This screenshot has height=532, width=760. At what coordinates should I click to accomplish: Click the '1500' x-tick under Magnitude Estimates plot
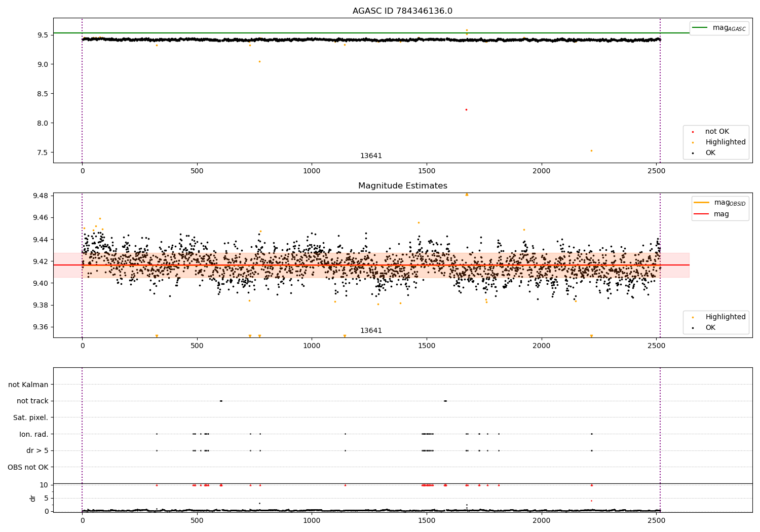tap(427, 346)
